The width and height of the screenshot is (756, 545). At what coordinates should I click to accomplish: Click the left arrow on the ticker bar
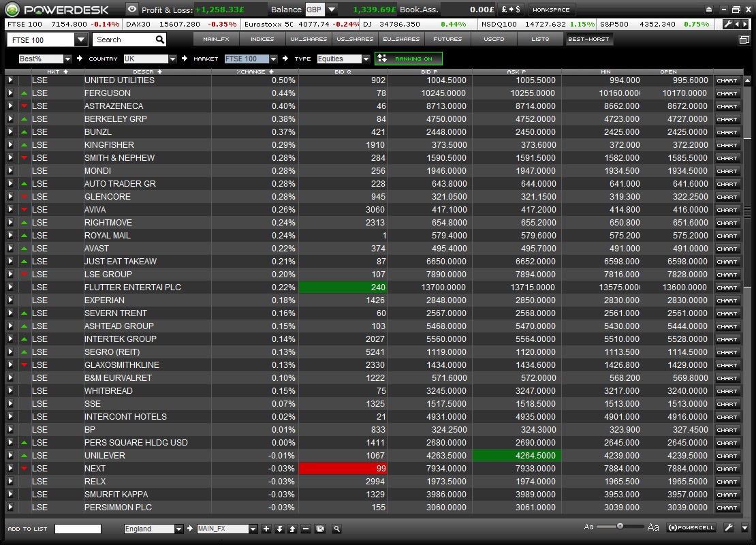click(x=738, y=24)
